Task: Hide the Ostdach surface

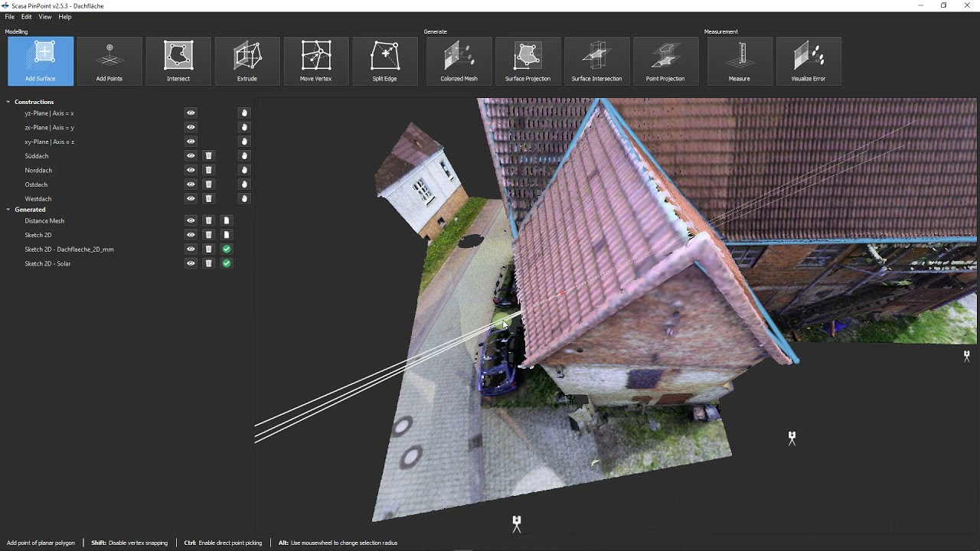Action: pos(191,184)
